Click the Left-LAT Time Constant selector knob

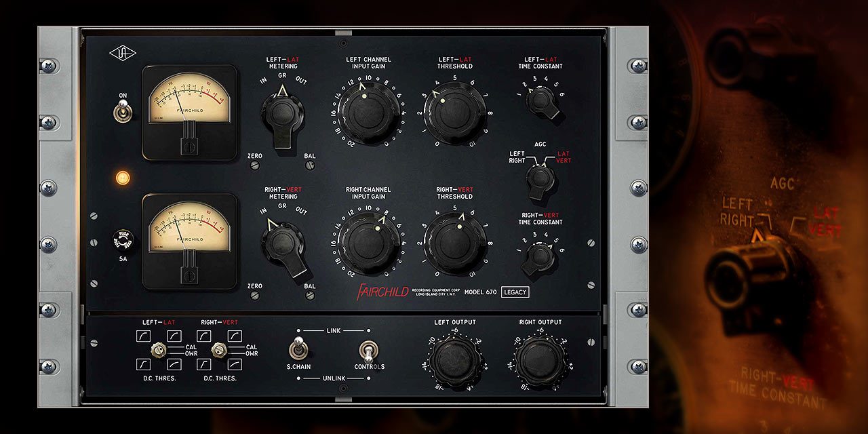point(541,101)
